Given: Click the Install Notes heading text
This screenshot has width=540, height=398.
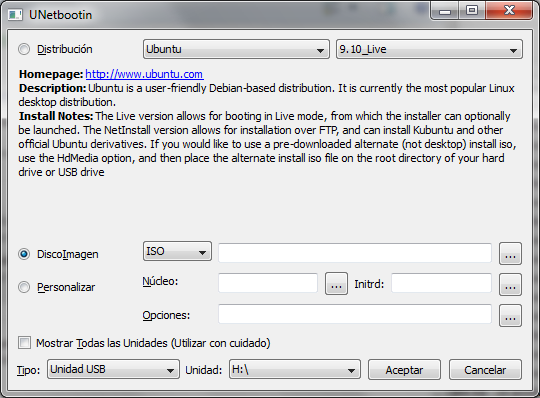Looking at the screenshot, I should pyautogui.click(x=56, y=116).
